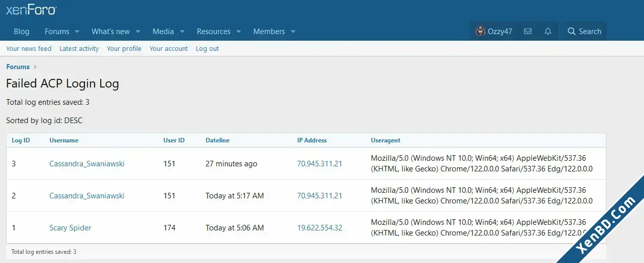
Task: Click the xenForo logo
Action: click(x=31, y=10)
